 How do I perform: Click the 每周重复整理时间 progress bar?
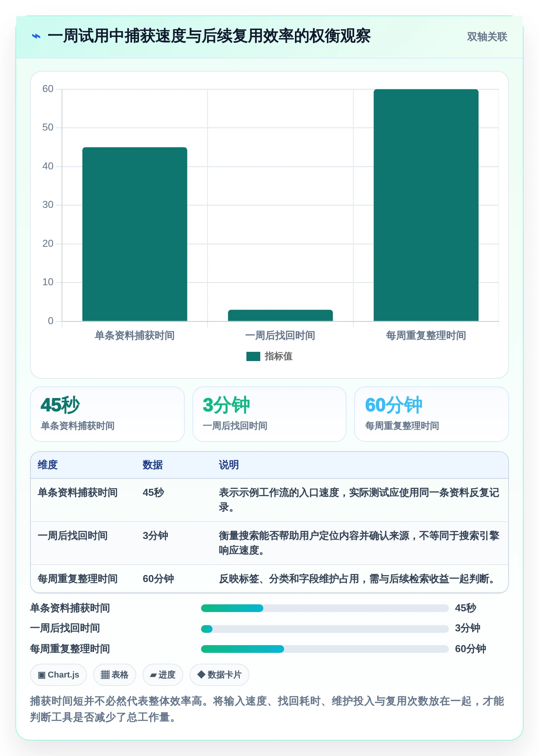(x=325, y=649)
